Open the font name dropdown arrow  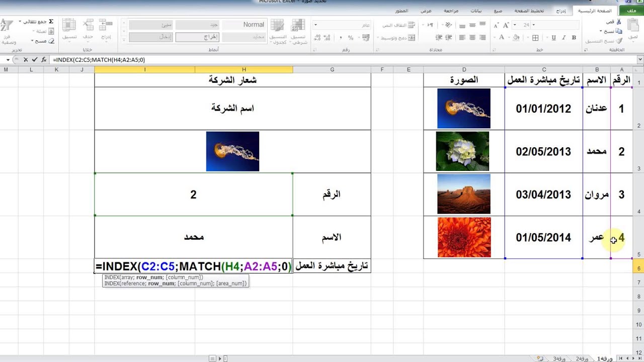point(534,25)
